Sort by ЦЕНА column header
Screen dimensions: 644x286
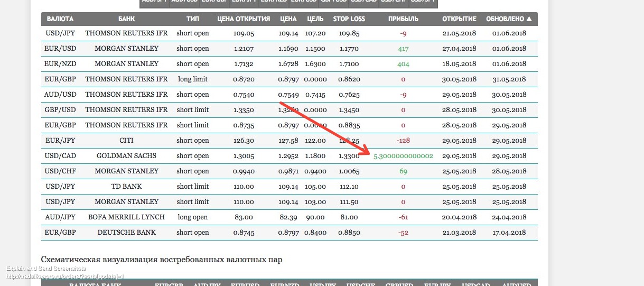[x=288, y=19]
